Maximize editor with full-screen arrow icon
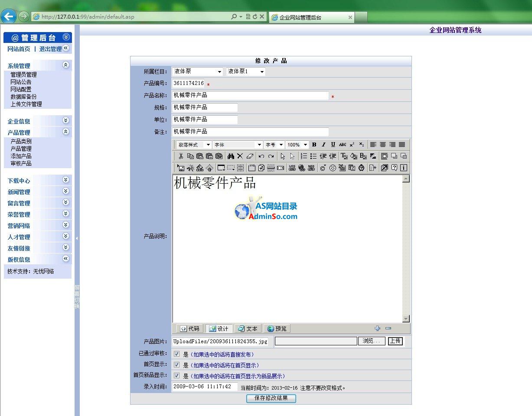 click(384, 168)
